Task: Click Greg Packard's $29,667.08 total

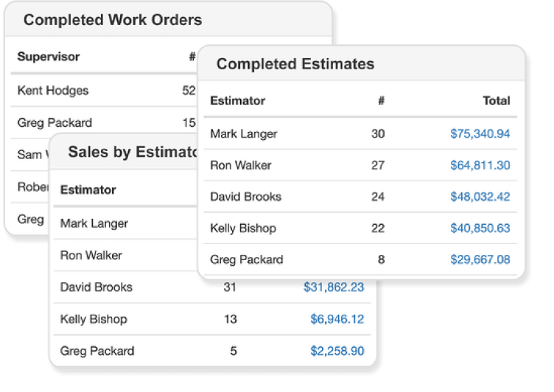Action: tap(480, 259)
